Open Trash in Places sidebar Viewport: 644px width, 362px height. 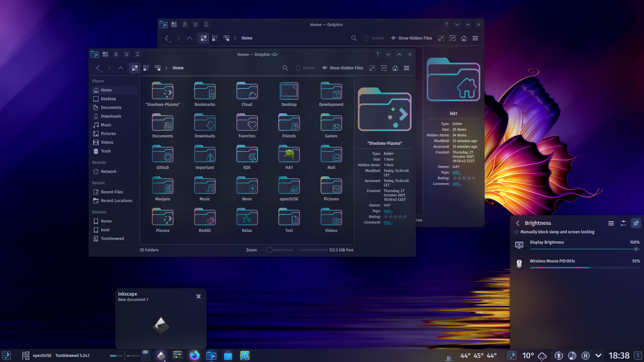(x=114, y=151)
